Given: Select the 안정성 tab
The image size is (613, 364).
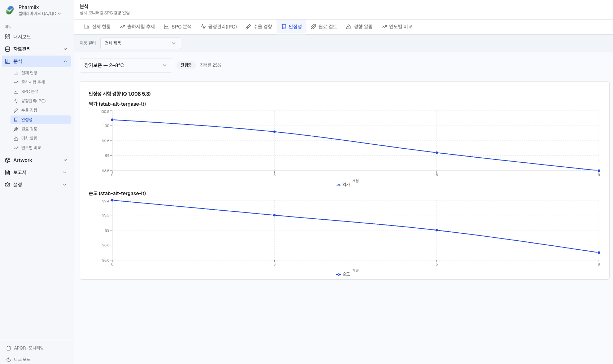Looking at the screenshot, I should coord(291,27).
